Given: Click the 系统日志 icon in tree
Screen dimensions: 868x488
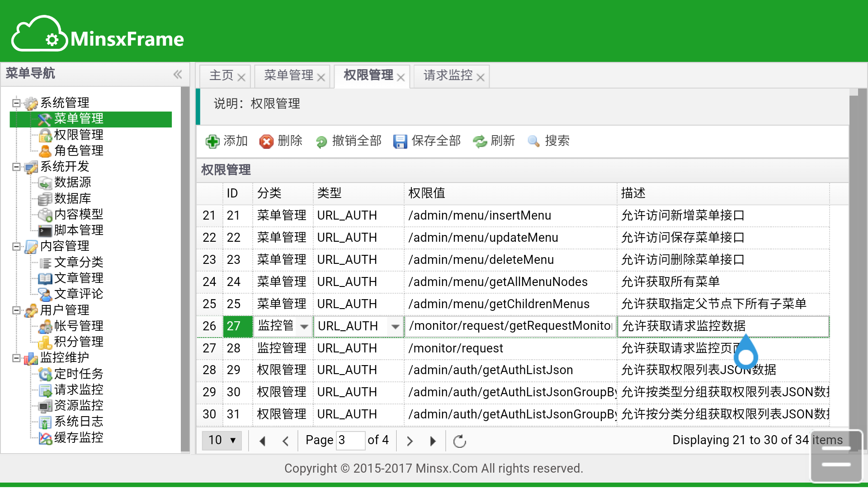Looking at the screenshot, I should 45,422.
